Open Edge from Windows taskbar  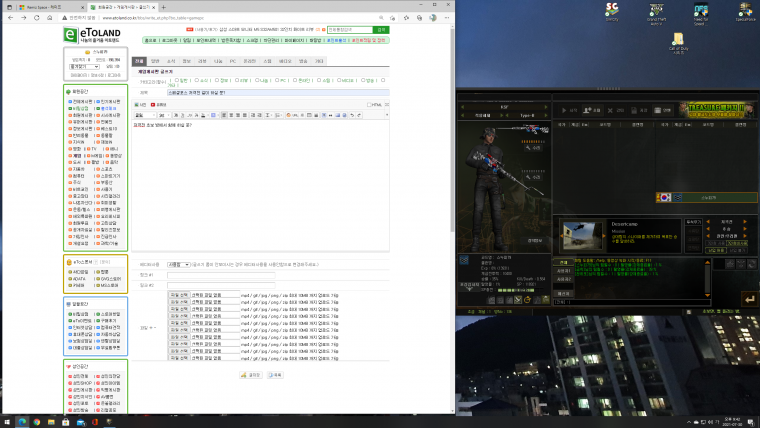[x=22, y=422]
